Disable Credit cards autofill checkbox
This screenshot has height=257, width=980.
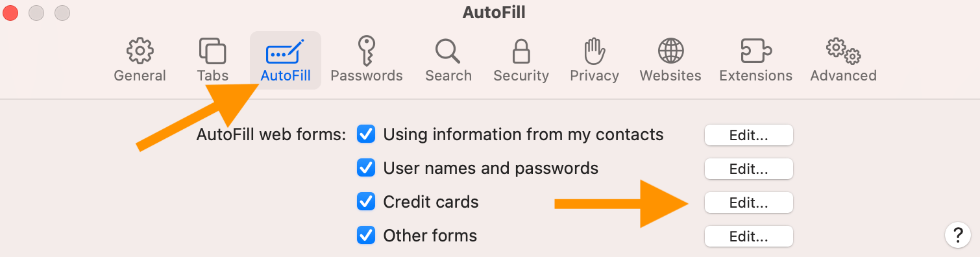pos(366,202)
